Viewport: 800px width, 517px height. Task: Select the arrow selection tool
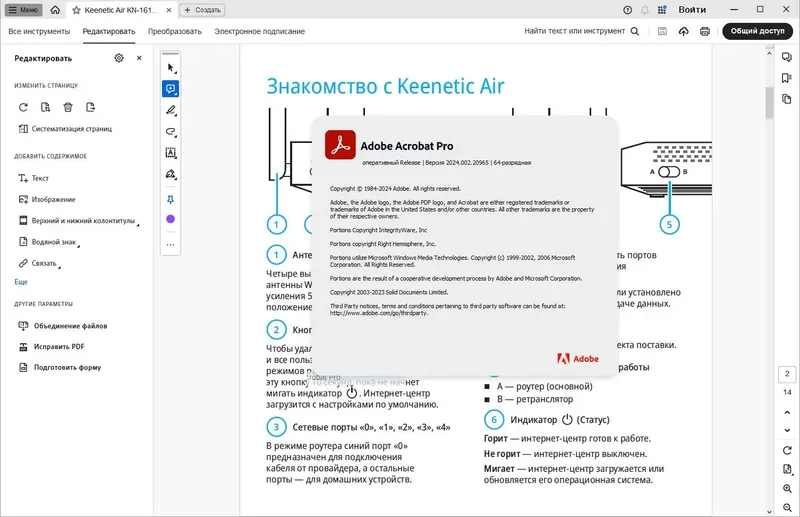point(170,67)
